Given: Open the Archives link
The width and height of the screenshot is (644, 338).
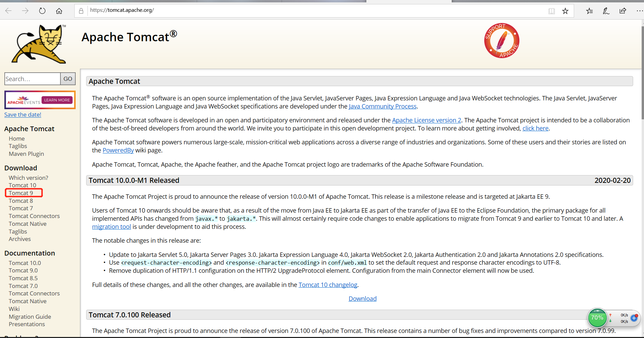Looking at the screenshot, I should (20, 239).
